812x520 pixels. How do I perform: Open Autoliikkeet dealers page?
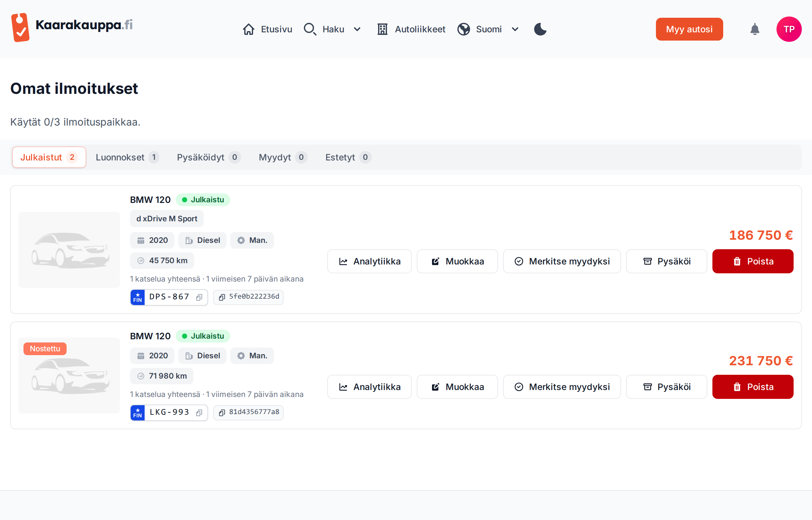411,29
